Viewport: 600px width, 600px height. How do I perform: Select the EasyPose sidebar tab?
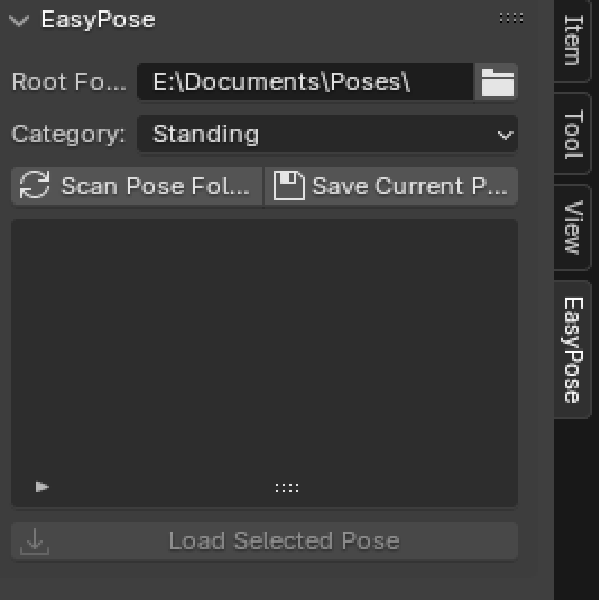coord(573,349)
